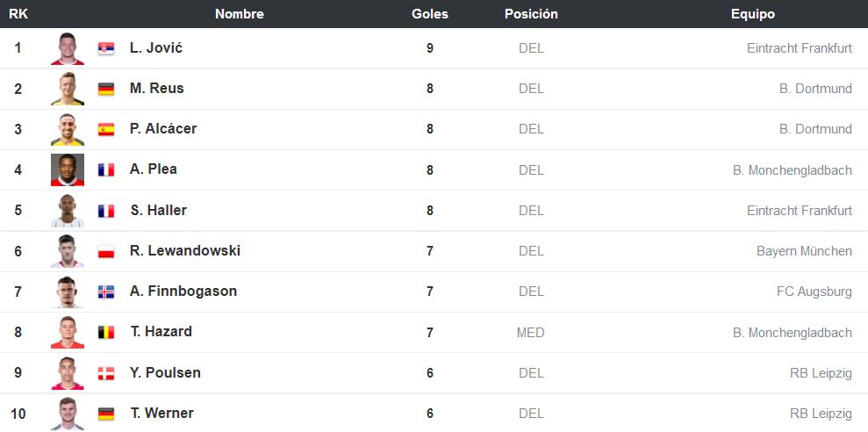Image resolution: width=868 pixels, height=432 pixels.
Task: Click the RK ranking column header
Action: [18, 14]
